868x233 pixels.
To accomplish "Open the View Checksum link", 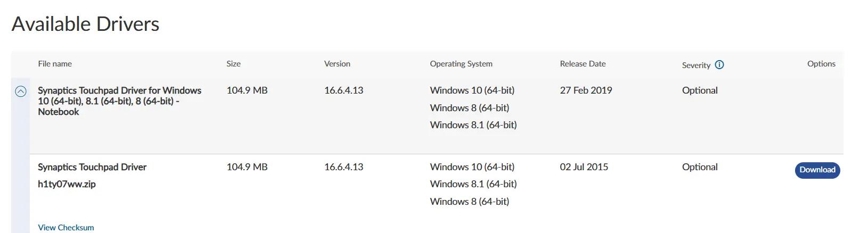I will click(66, 228).
